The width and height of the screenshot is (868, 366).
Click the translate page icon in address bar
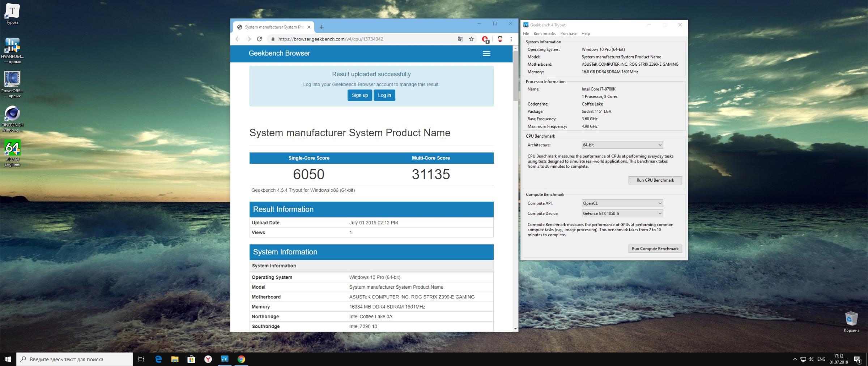(x=460, y=39)
